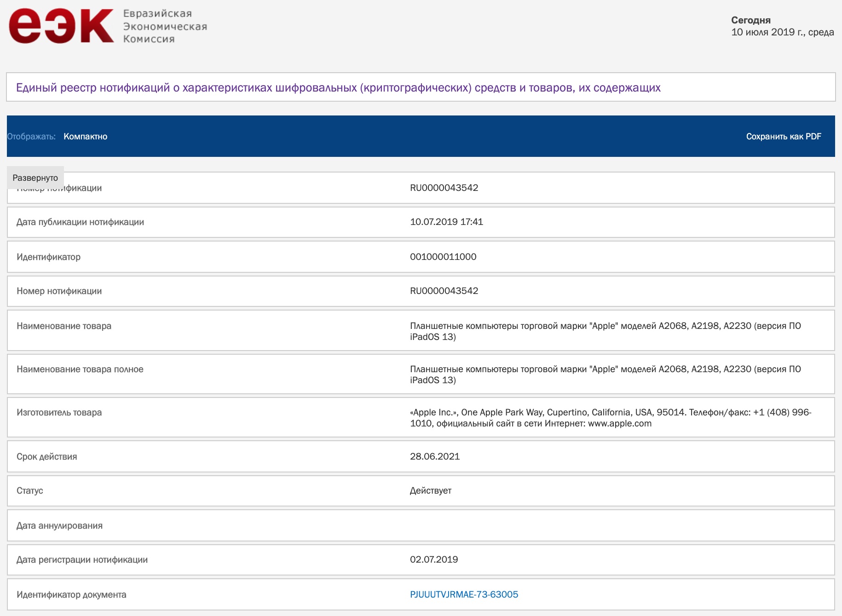
Task: Click the red ЕЭК logo
Action: (61, 26)
